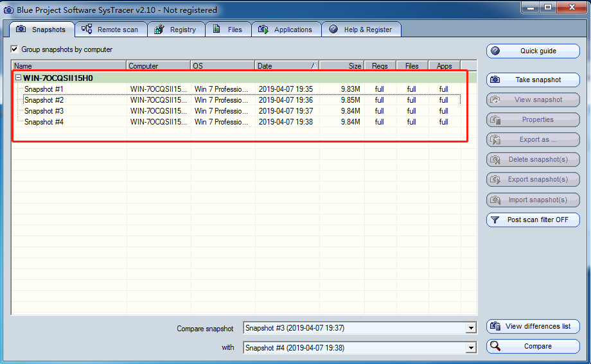The image size is (591, 364).
Task: Click Import snapshot(s) button
Action: tap(533, 200)
